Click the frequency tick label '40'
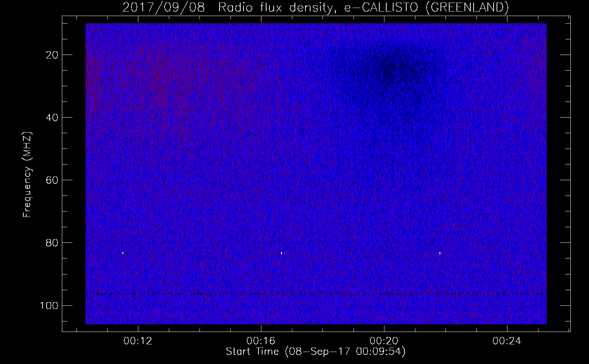 (52, 118)
